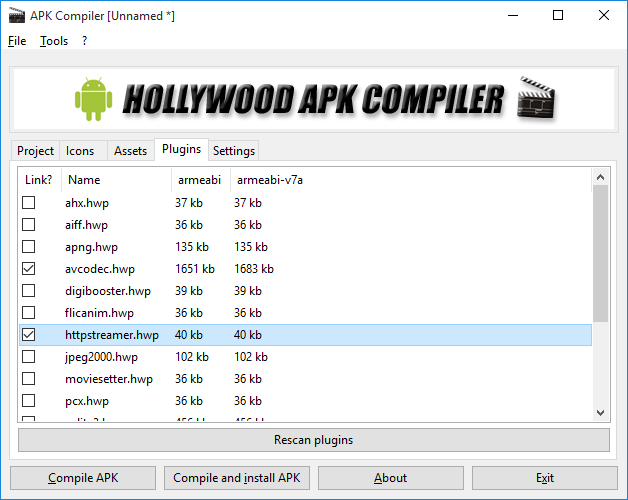Open the ? help menu

(84, 41)
